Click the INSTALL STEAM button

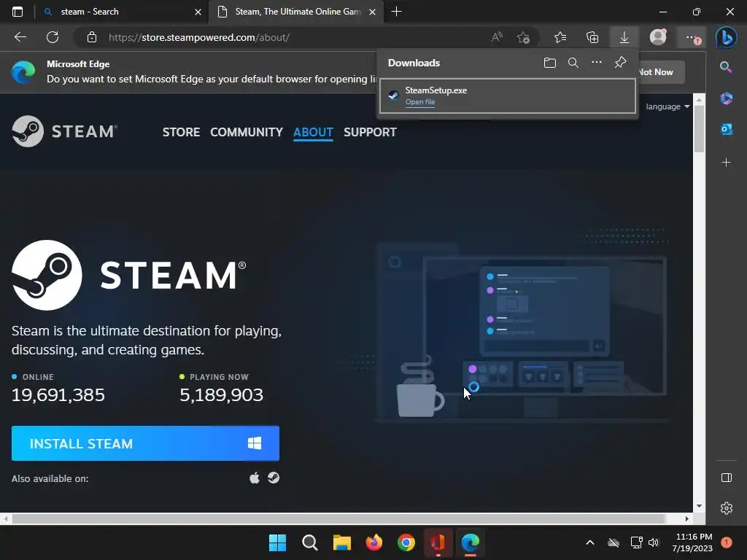(x=145, y=443)
